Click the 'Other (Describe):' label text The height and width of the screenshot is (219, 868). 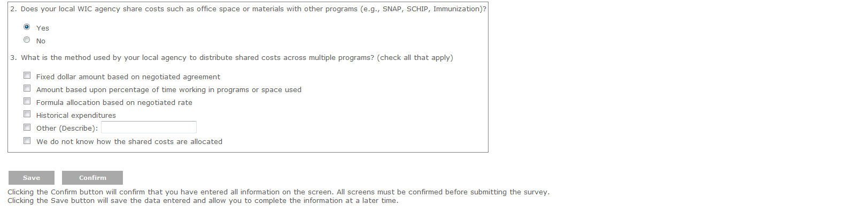(67, 129)
